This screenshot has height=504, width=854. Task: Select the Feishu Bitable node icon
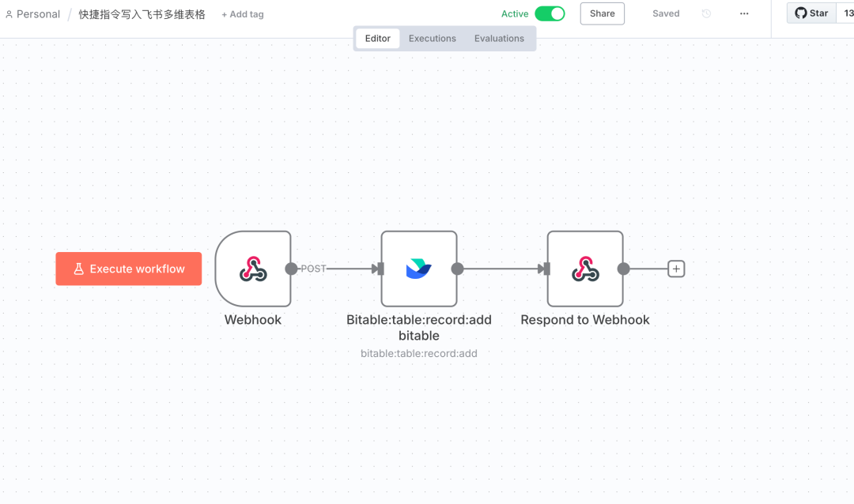point(419,269)
